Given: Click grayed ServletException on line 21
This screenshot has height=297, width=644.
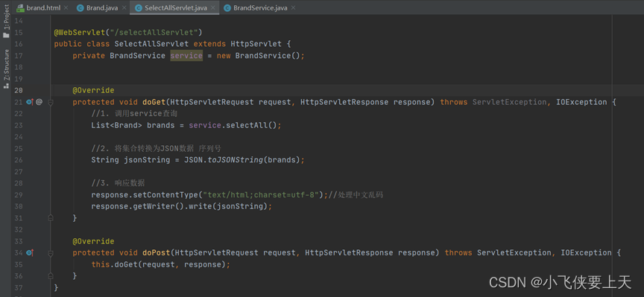Looking at the screenshot, I should (509, 102).
